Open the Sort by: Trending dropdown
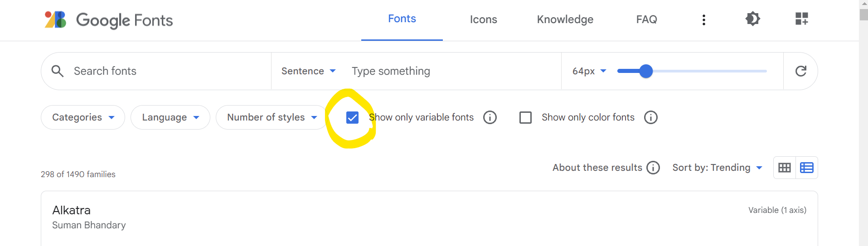 717,168
